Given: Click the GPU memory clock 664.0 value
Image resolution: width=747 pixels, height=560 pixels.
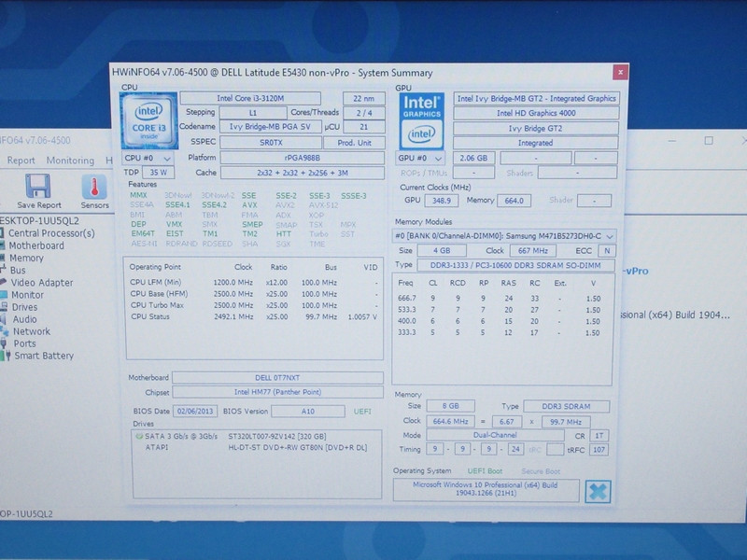Looking at the screenshot, I should click(514, 201).
